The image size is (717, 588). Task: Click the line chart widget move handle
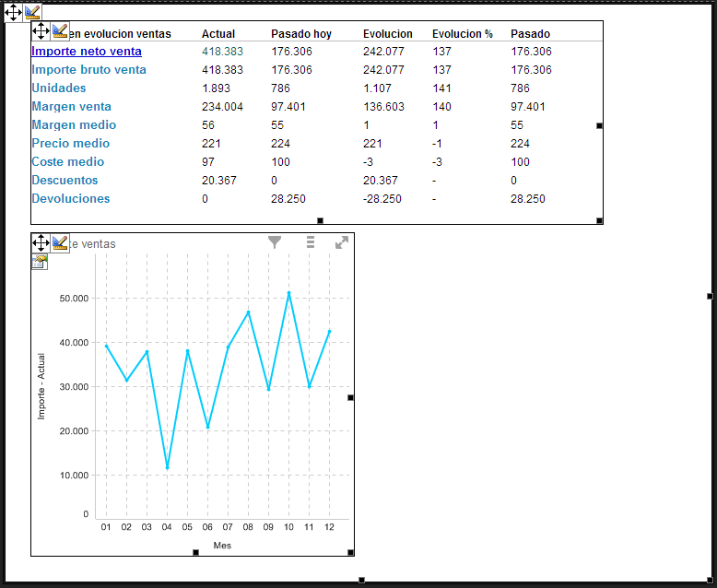click(41, 242)
